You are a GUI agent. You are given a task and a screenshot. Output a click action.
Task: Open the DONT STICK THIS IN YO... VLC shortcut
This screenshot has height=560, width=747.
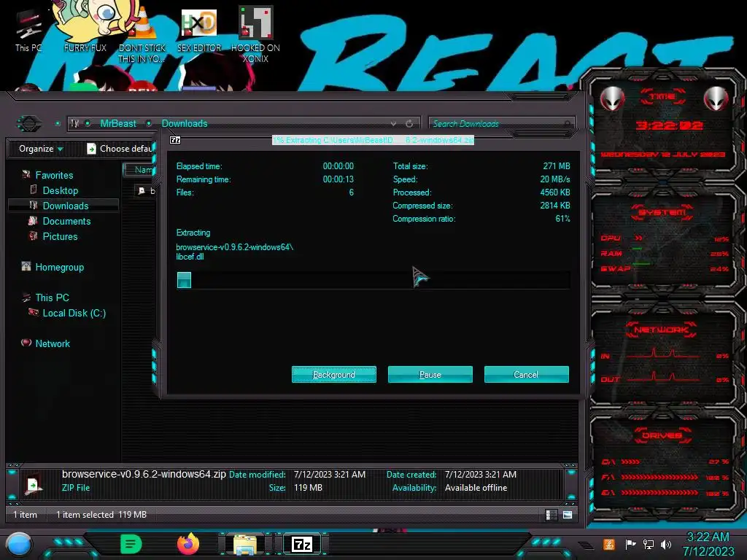142,34
